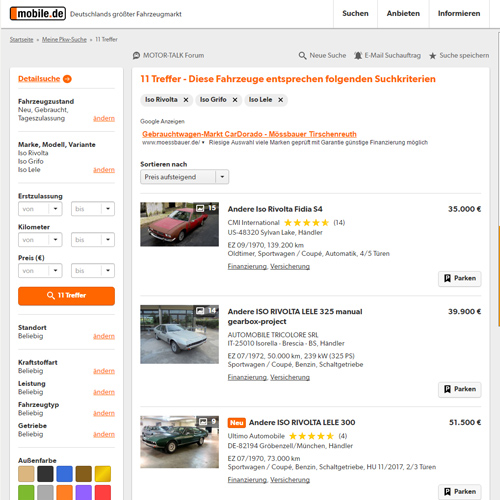The image size is (500, 500).
Task: Click the orange Detailsuche arrow icon
Action: (x=67, y=79)
